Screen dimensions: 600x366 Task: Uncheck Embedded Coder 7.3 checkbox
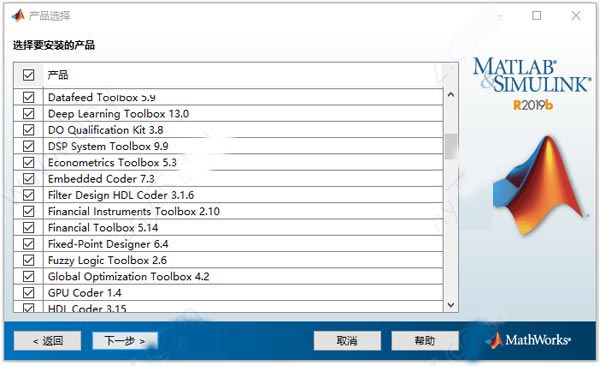[x=28, y=179]
